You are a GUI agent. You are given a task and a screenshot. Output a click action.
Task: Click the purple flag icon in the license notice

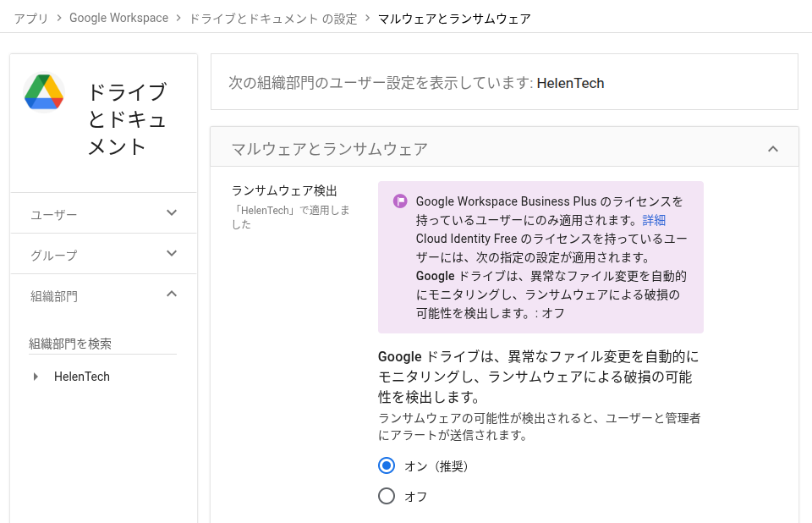tap(400, 201)
